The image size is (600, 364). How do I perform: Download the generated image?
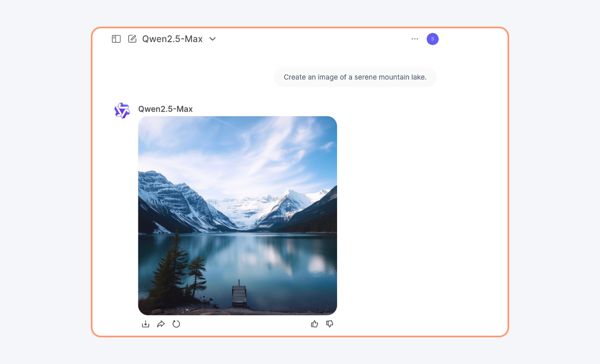pos(145,324)
